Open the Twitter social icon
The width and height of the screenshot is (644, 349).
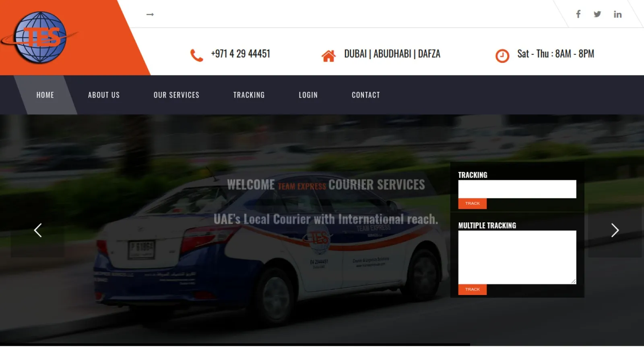[597, 14]
